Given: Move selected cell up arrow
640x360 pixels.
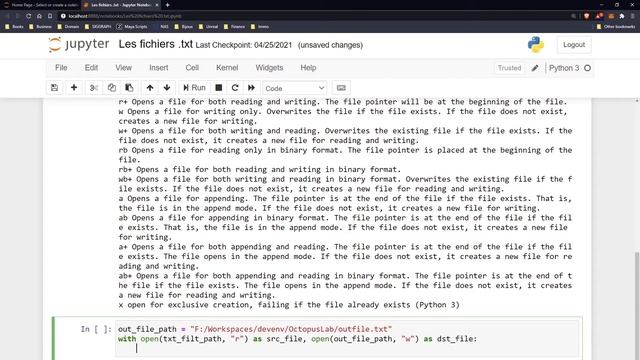Looking at the screenshot, I should (x=150, y=88).
